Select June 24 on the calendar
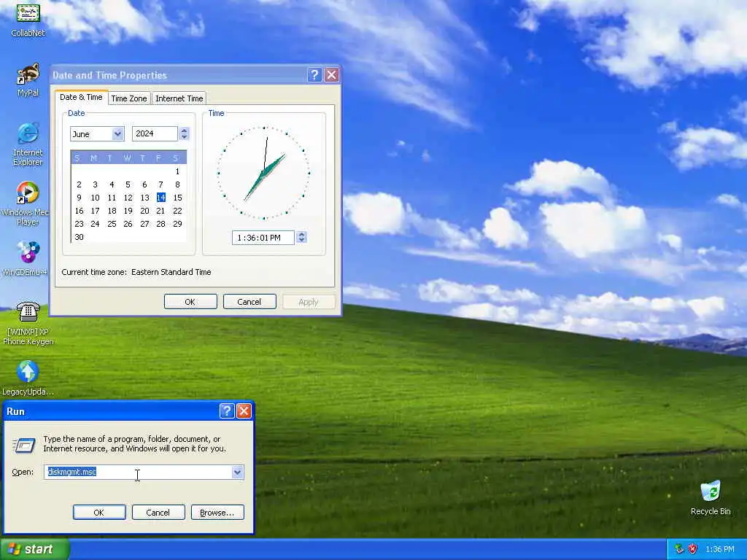 [x=96, y=224]
